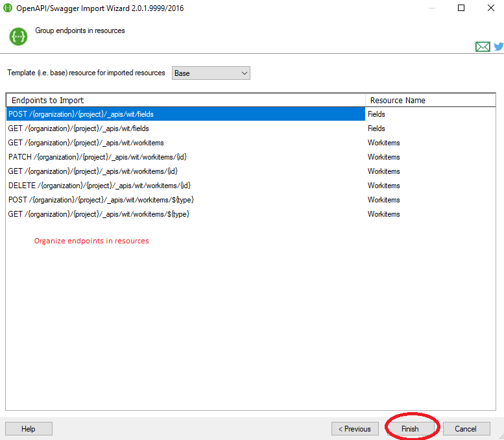This screenshot has height=440, width=504.
Task: Click the green email envelope icon
Action: (483, 47)
